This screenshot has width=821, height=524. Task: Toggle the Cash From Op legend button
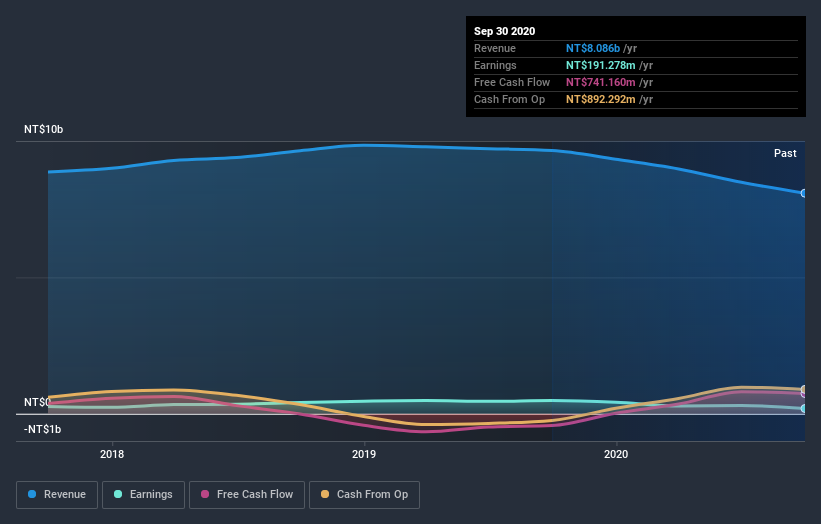pos(364,495)
